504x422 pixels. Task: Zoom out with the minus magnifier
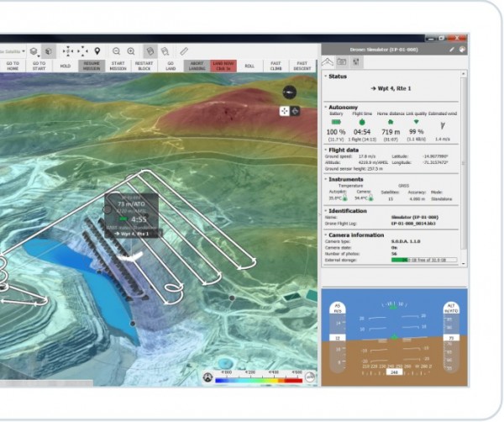tap(117, 51)
